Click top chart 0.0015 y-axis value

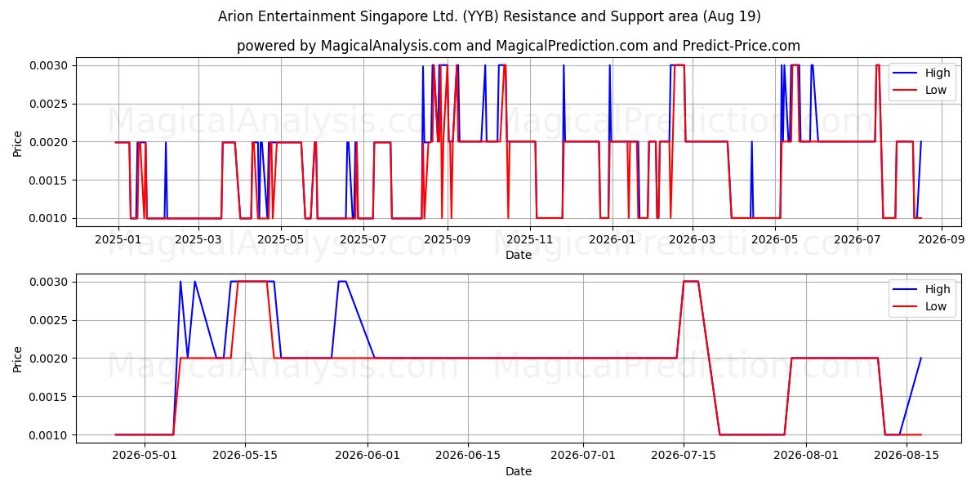pos(50,180)
